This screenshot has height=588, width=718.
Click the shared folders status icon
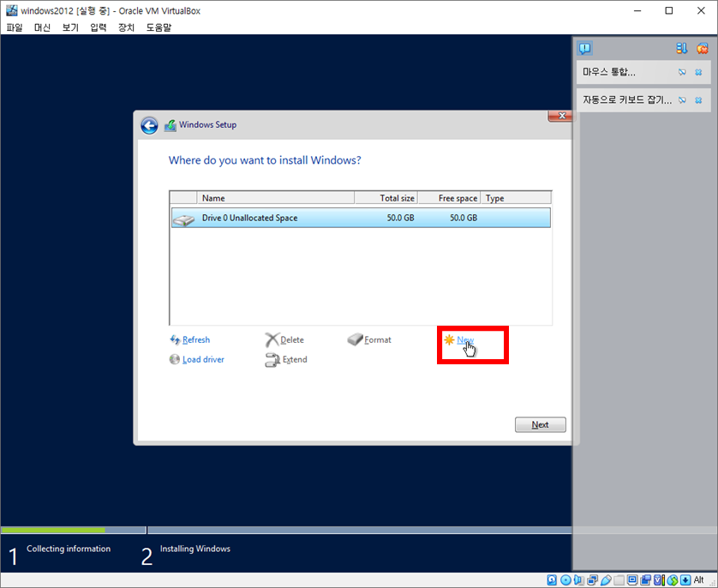(x=619, y=580)
